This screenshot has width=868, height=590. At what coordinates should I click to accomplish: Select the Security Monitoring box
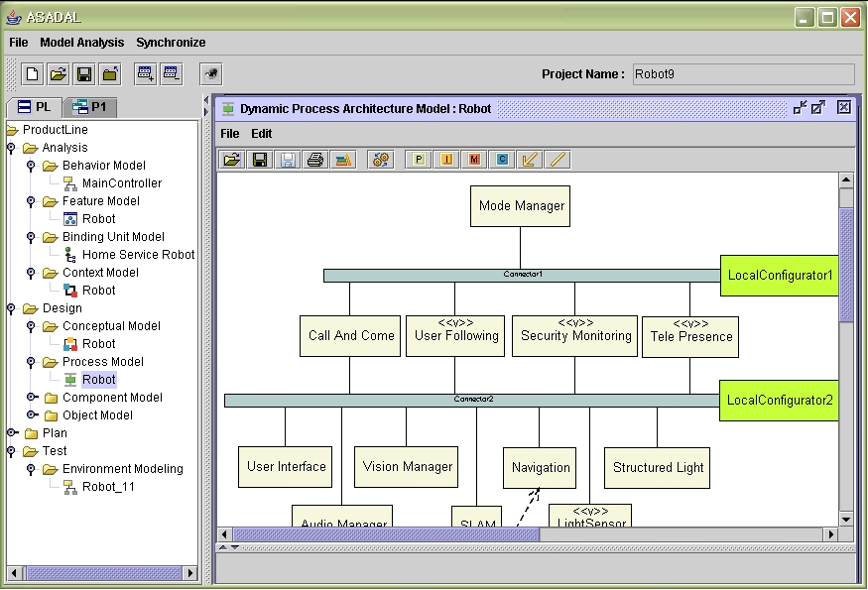tap(574, 336)
